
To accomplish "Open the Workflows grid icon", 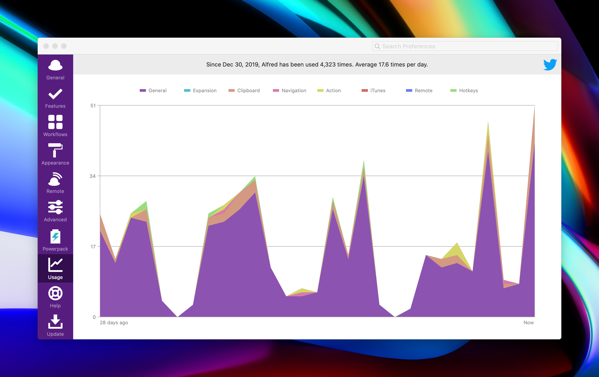I will click(x=55, y=122).
